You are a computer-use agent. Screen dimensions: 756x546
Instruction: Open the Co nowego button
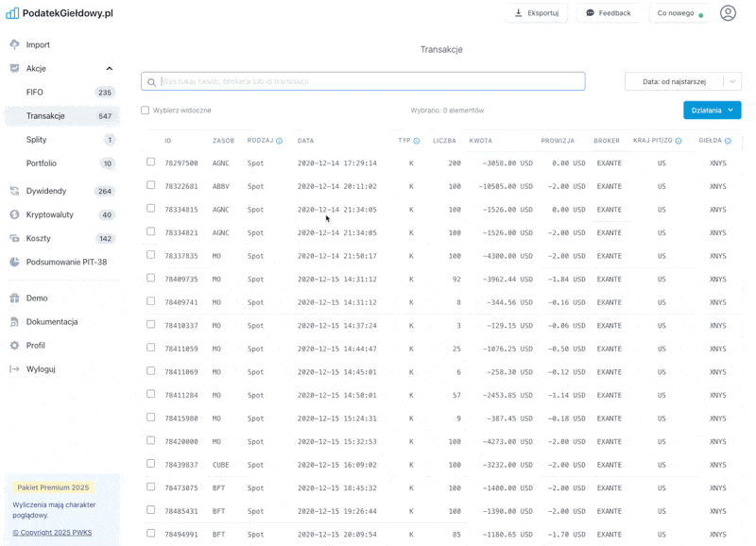click(x=679, y=13)
